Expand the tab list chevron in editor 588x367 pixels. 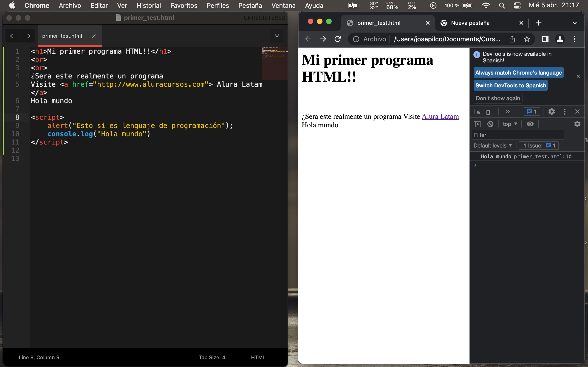point(277,36)
